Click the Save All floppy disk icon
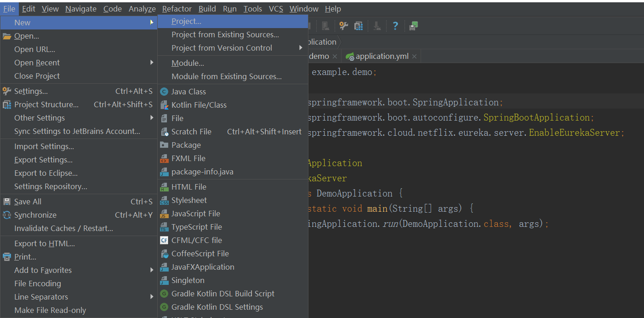The width and height of the screenshot is (644, 318). 6,201
